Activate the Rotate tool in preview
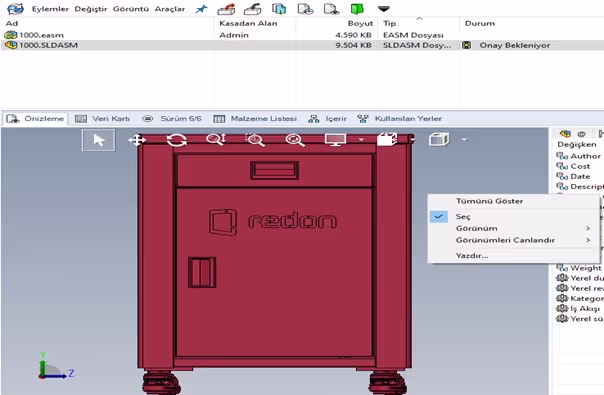 176,140
